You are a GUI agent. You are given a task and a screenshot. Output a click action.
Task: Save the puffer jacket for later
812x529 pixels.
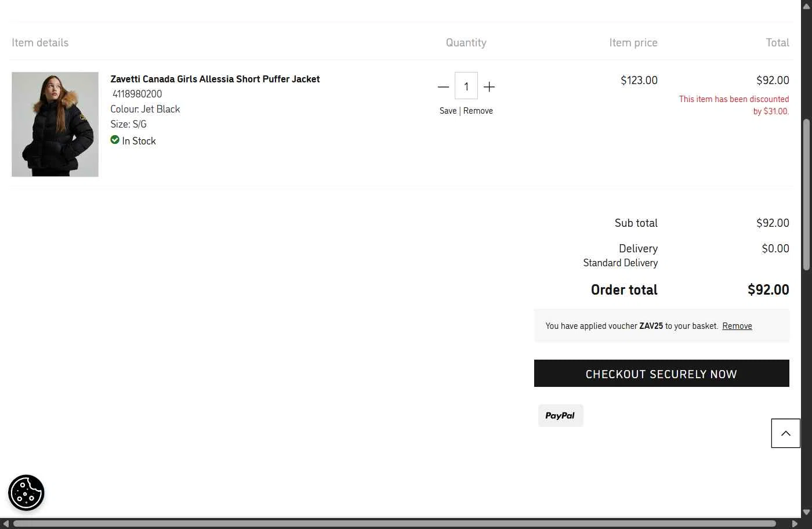[x=448, y=111]
